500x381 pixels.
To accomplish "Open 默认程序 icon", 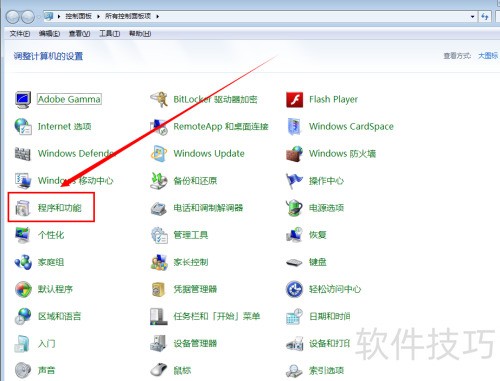I will 23,289.
